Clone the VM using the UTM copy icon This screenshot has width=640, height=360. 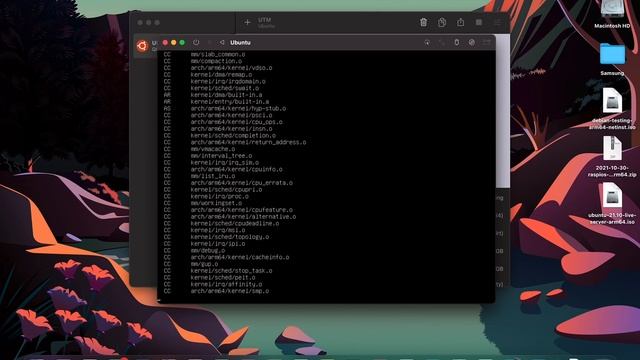tap(442, 22)
